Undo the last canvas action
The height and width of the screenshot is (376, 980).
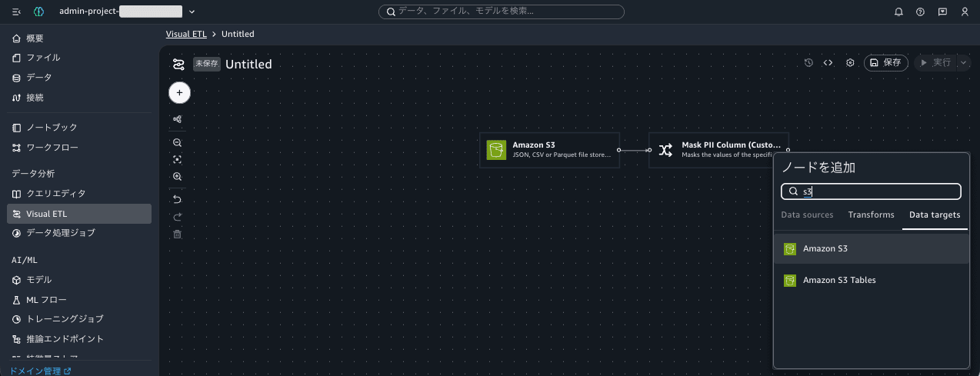pyautogui.click(x=178, y=200)
